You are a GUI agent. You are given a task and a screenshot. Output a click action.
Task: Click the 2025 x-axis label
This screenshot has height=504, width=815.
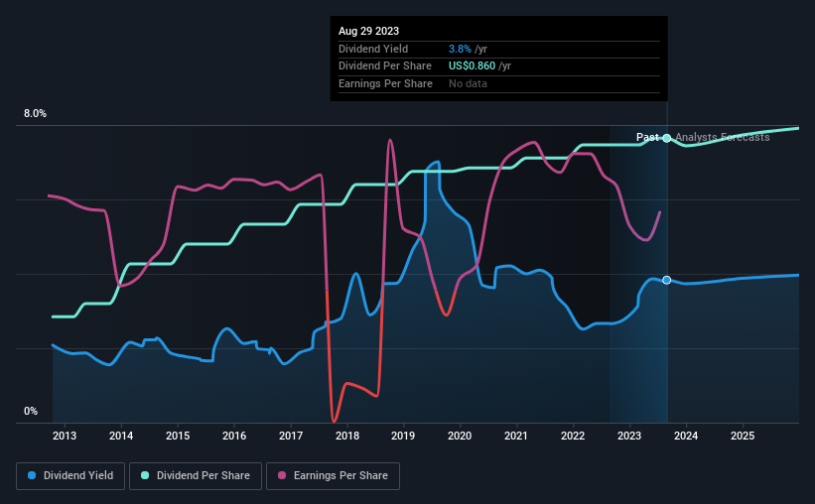(x=743, y=436)
